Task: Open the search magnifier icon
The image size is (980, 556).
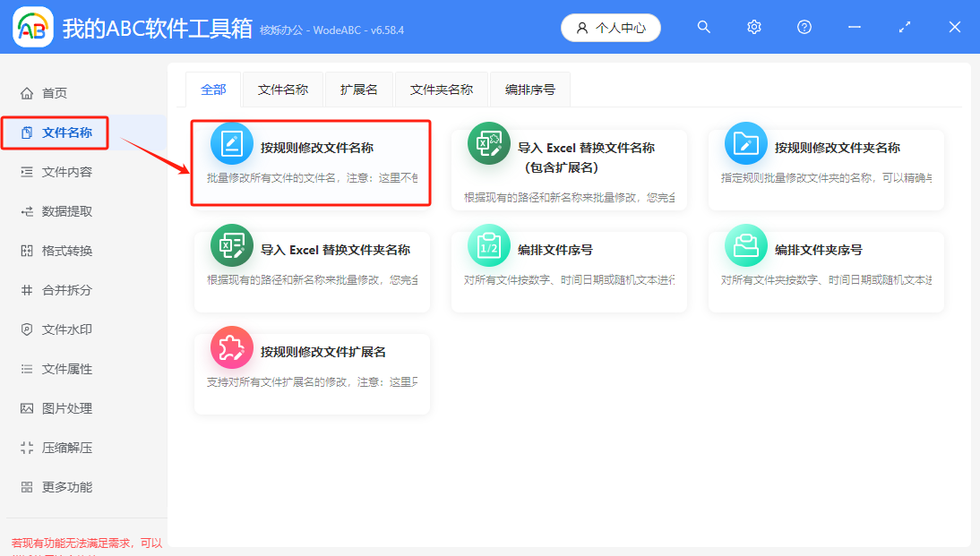Action: pos(704,27)
